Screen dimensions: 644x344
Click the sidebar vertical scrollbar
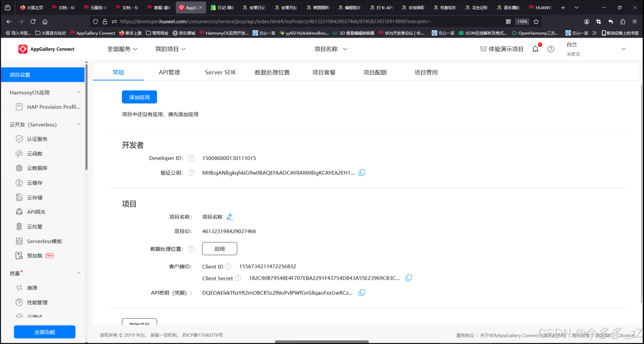click(86, 117)
